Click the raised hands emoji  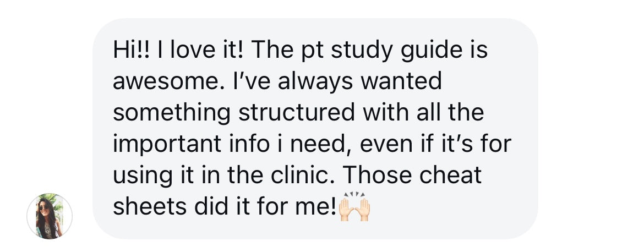354,206
